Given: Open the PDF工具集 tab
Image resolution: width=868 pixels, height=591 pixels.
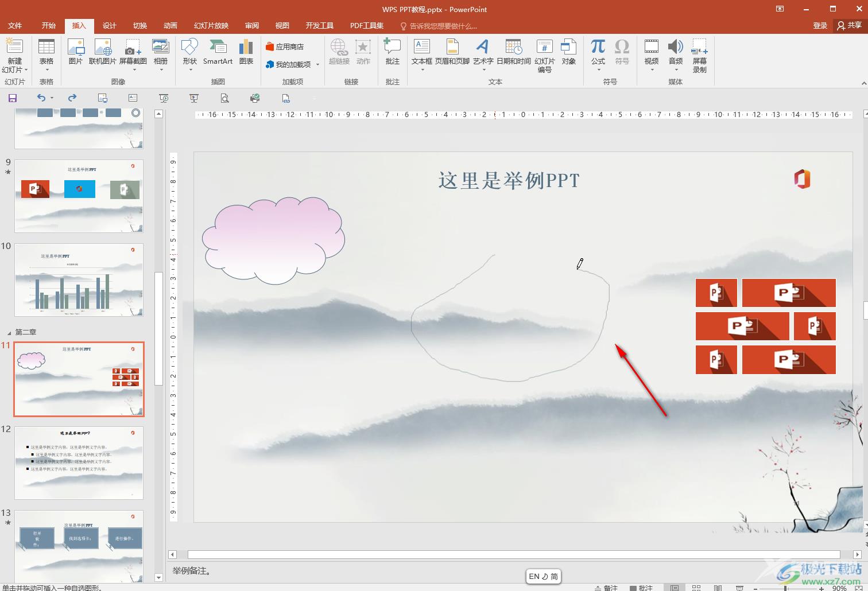Looking at the screenshot, I should pyautogui.click(x=366, y=26).
